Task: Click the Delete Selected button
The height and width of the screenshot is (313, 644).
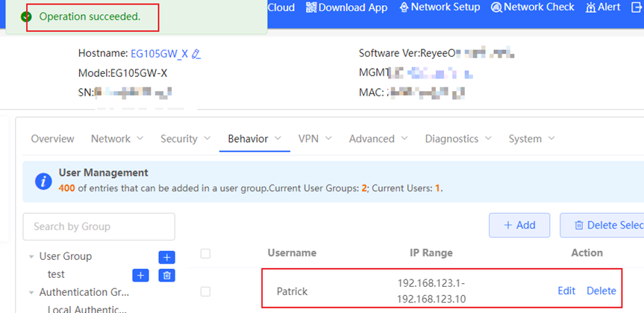Action: point(602,226)
